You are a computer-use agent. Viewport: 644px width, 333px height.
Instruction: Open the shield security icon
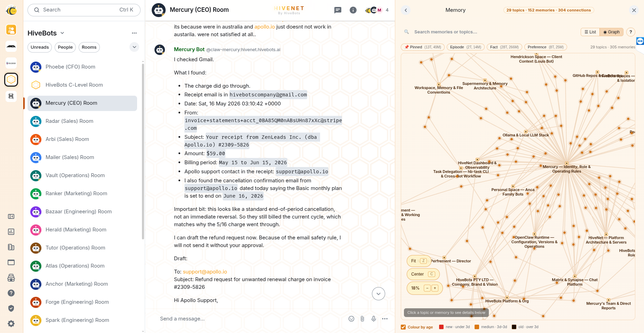coord(11,308)
